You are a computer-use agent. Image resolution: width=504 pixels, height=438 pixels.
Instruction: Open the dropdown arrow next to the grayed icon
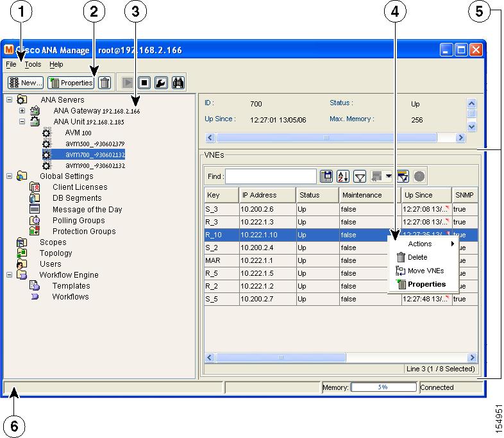[x=389, y=176]
